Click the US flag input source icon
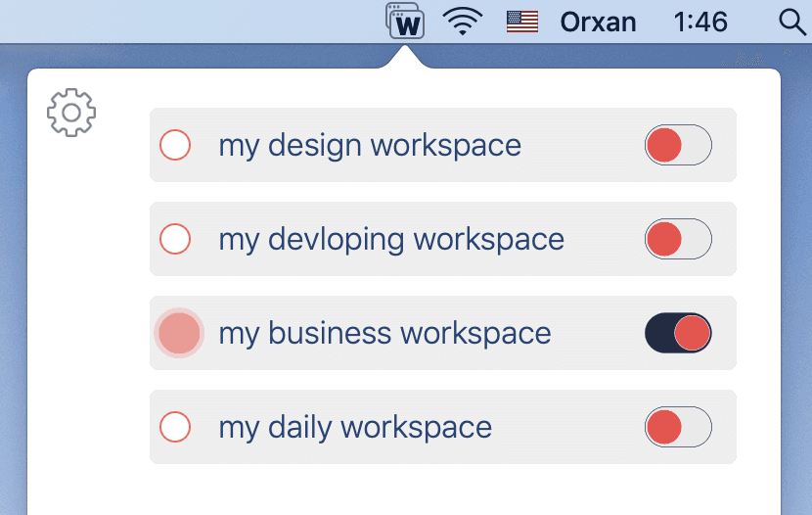The height and width of the screenshot is (515, 812). point(522,22)
